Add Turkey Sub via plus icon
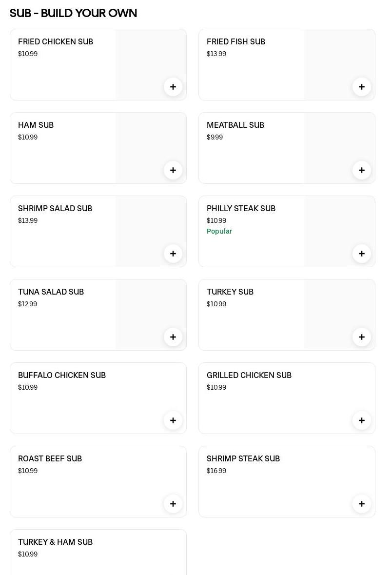Screen dimensions: 392x575 [362, 337]
